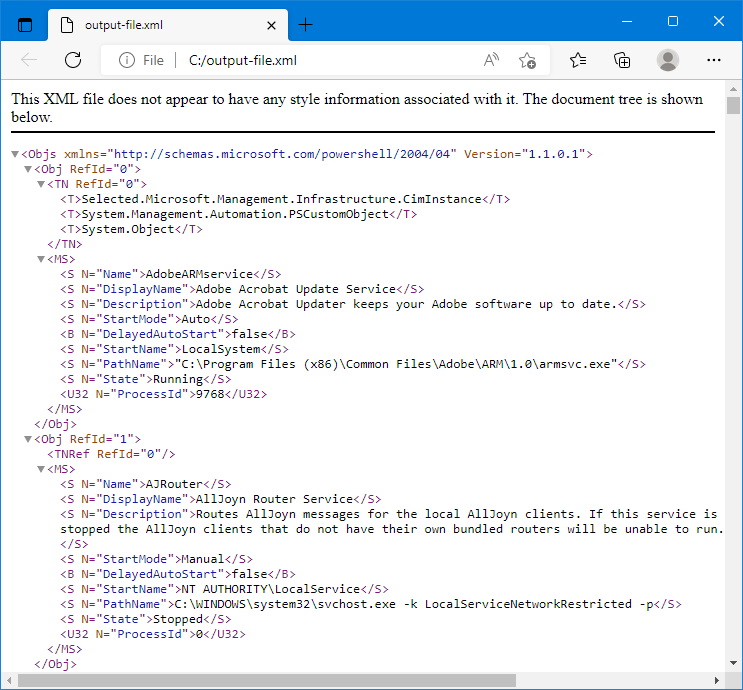Viewport: 743px width, 690px height.
Task: Collapse the first MS node
Action: click(41, 259)
